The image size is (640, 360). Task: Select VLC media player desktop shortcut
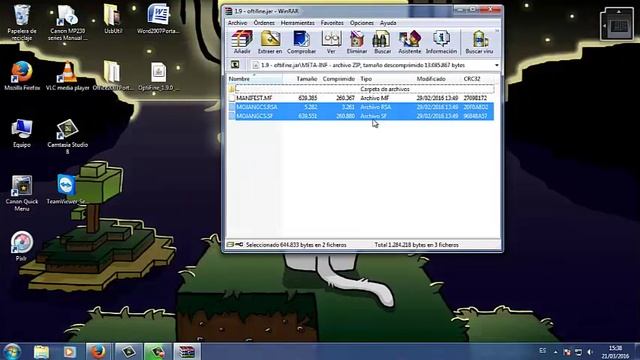(x=67, y=76)
